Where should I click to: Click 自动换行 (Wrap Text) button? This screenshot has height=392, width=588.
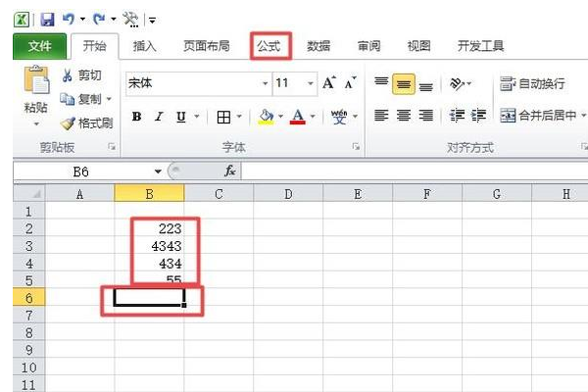[x=532, y=83]
